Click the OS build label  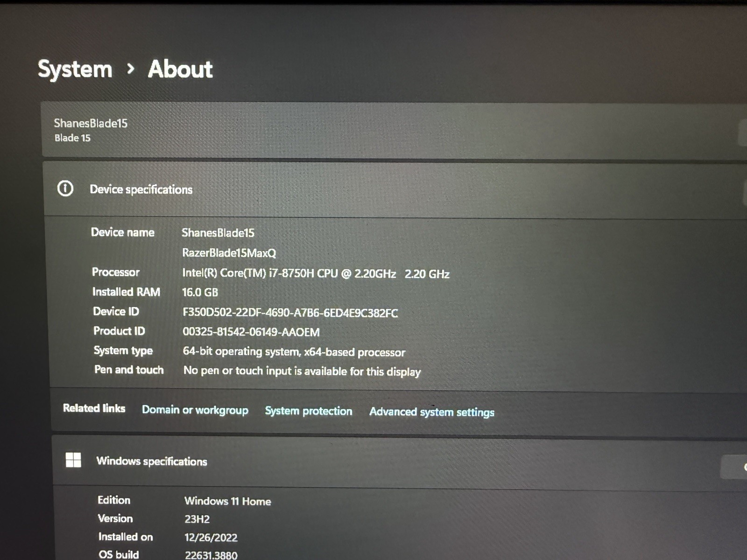click(119, 554)
